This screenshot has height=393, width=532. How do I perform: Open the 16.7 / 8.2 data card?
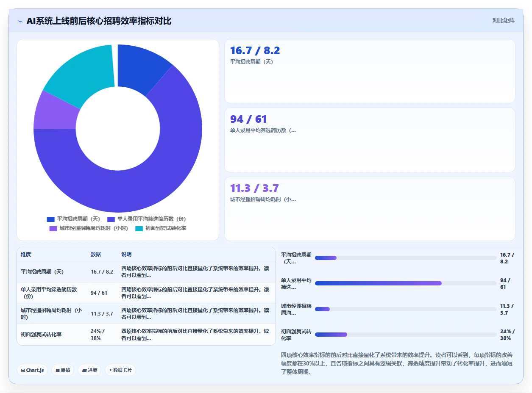pyautogui.click(x=370, y=71)
